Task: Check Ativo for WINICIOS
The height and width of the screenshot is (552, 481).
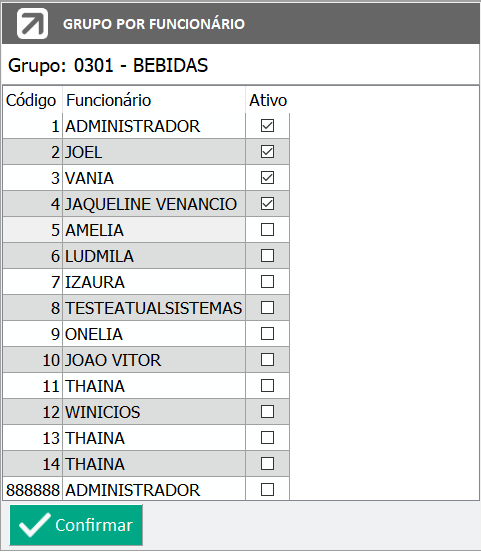Action: point(267,412)
